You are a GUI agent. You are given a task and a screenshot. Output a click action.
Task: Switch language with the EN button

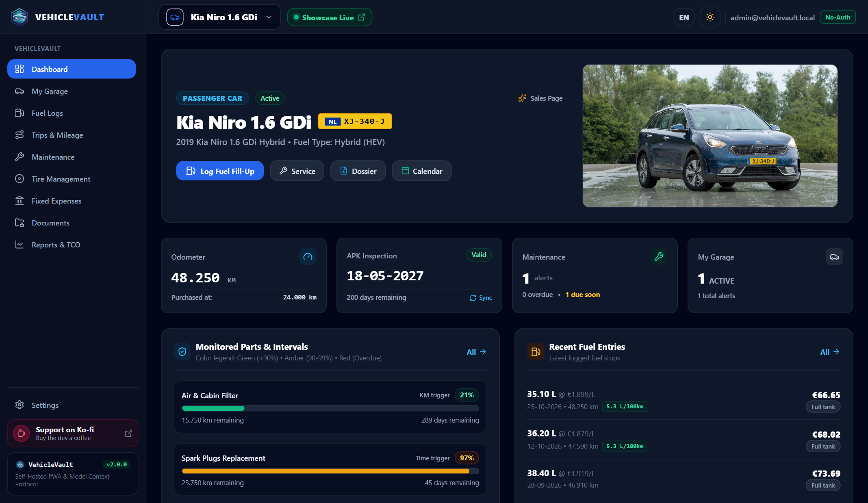684,17
